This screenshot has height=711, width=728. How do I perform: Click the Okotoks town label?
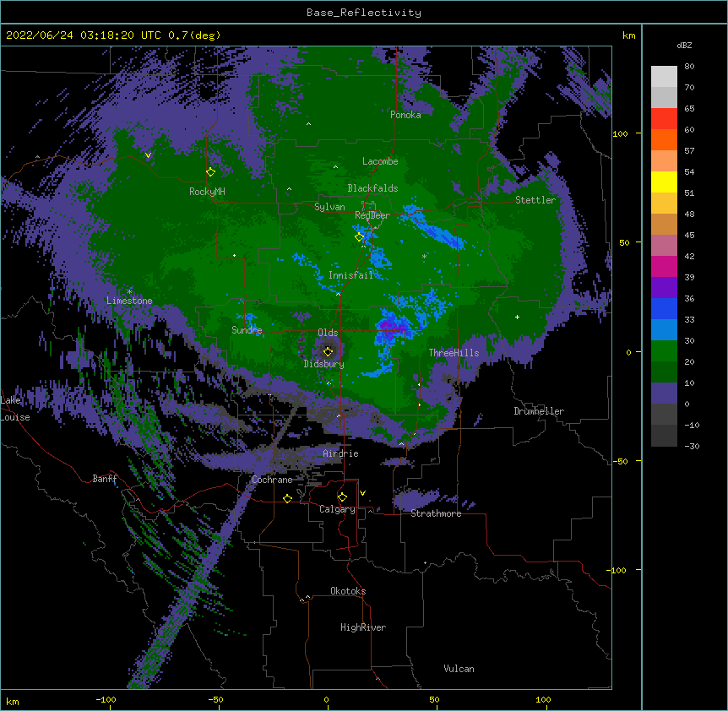[x=348, y=591]
